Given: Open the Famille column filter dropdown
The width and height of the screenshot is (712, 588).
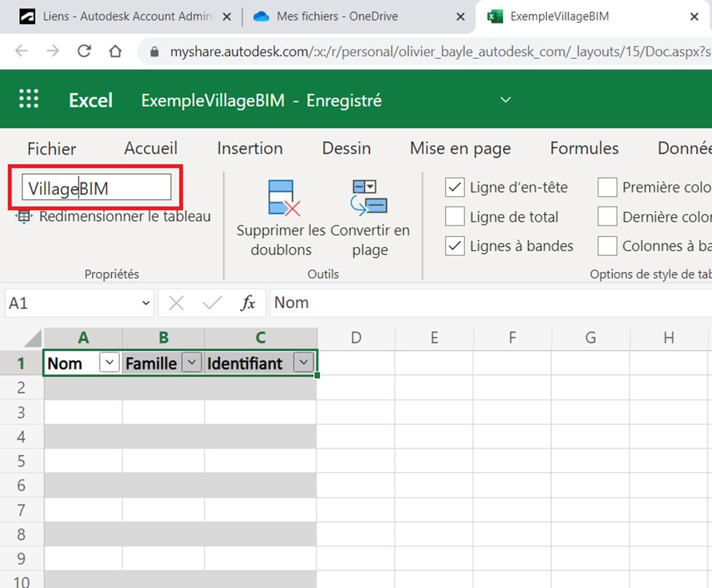Looking at the screenshot, I should tap(191, 363).
